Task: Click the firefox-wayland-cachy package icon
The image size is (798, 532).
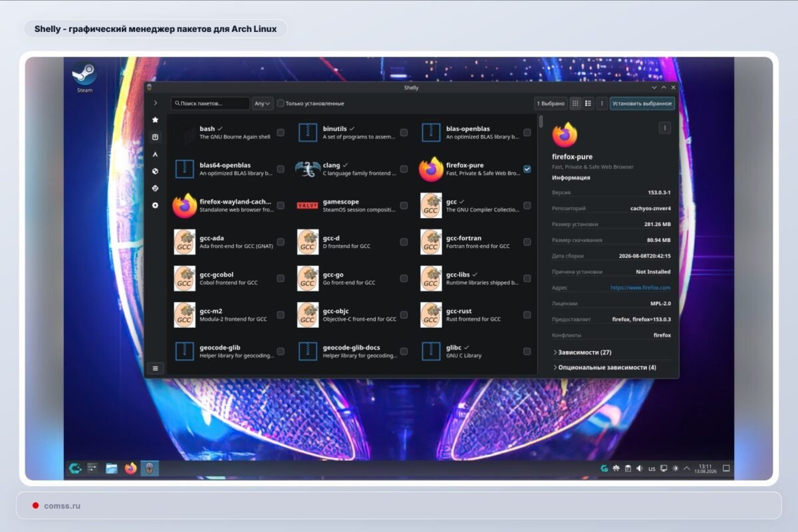Action: pyautogui.click(x=184, y=205)
